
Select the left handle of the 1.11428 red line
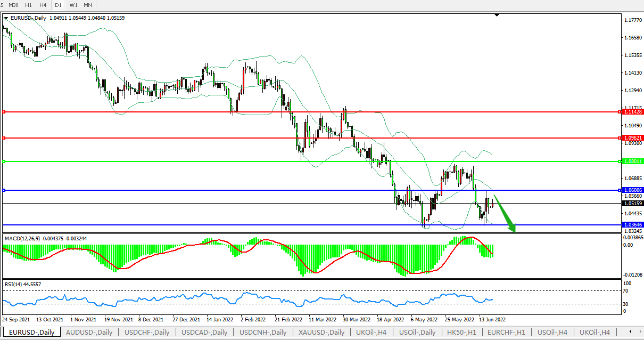(x=4, y=112)
